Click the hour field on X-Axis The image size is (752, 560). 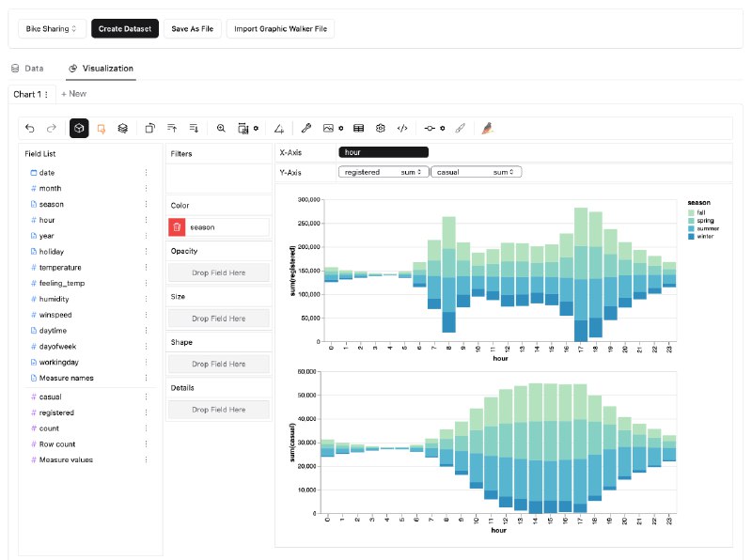click(383, 152)
